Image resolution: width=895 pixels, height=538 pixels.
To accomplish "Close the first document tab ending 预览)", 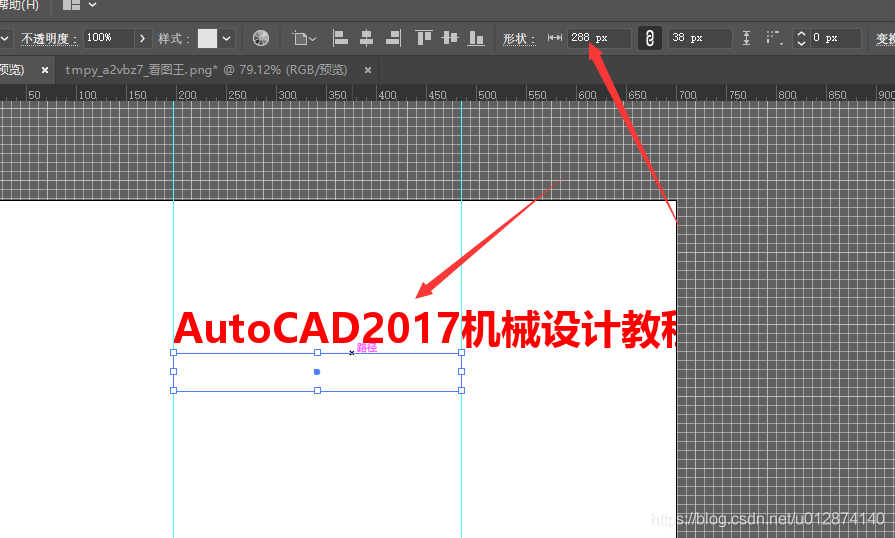I will (45, 70).
